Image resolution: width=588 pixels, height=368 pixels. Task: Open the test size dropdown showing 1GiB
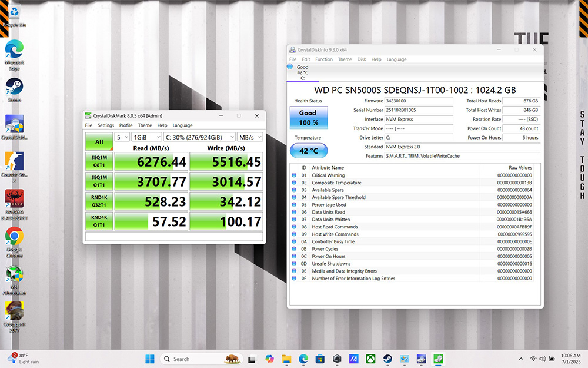click(146, 137)
